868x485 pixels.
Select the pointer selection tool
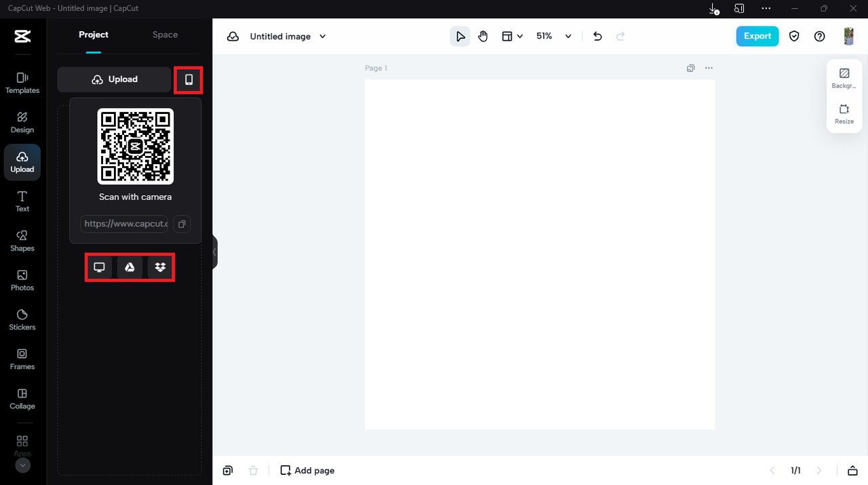(x=460, y=37)
